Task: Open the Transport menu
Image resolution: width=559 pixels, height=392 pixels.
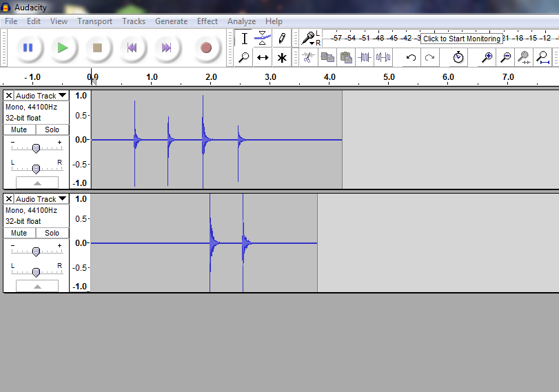Action: [94, 21]
